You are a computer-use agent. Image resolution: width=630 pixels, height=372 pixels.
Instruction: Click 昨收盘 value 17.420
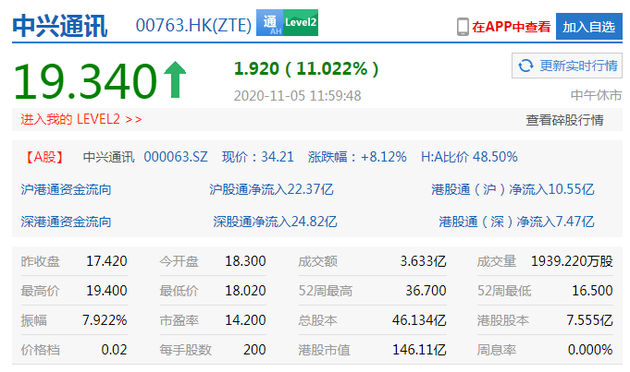[x=106, y=261]
